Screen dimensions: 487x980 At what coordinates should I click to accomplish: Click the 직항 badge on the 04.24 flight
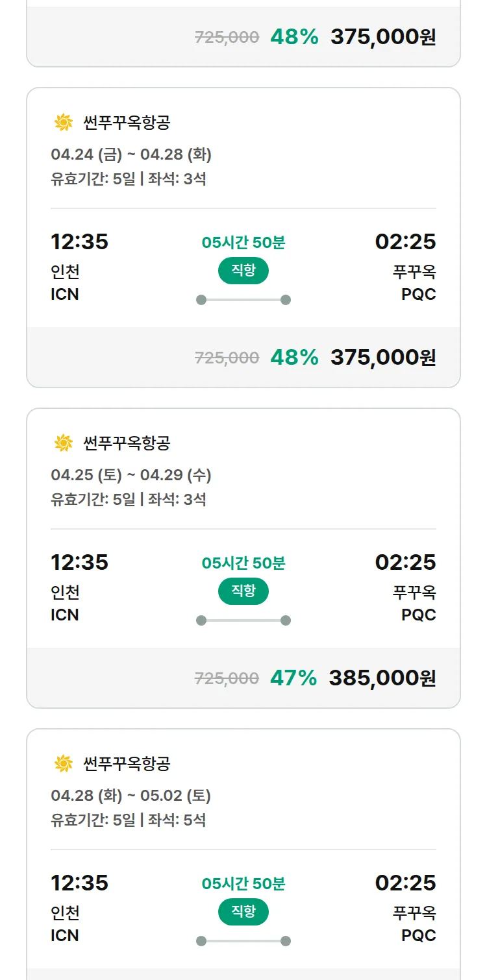243,271
